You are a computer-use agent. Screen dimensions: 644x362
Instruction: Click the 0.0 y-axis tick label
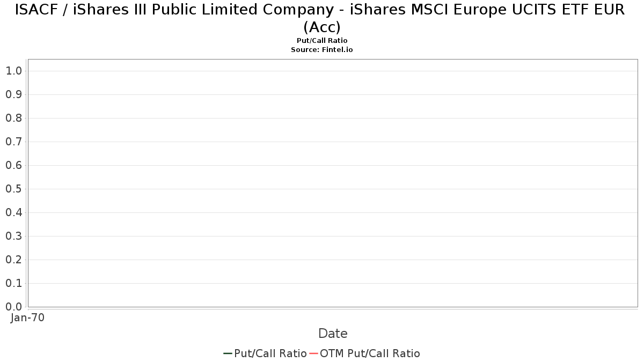coord(14,307)
